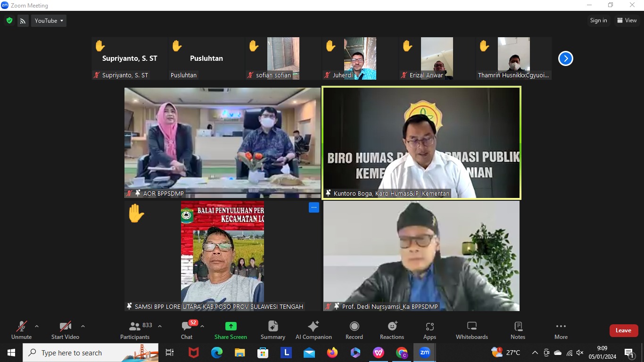This screenshot has height=362, width=644.
Task: Open the Participants panel
Action: point(134,330)
